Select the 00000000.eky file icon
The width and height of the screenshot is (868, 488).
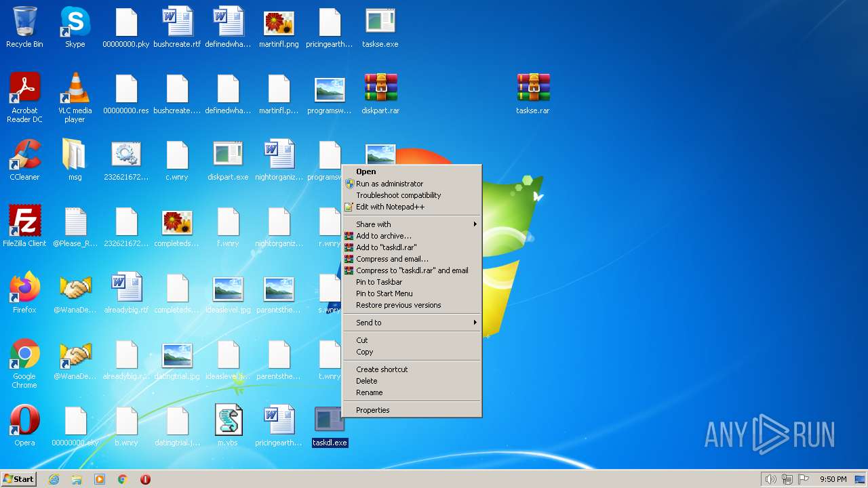coord(75,426)
